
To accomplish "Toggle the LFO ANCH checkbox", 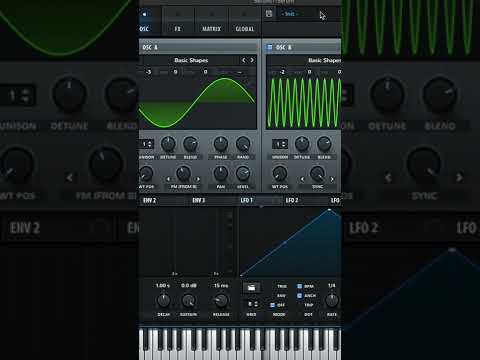I will 299,296.
